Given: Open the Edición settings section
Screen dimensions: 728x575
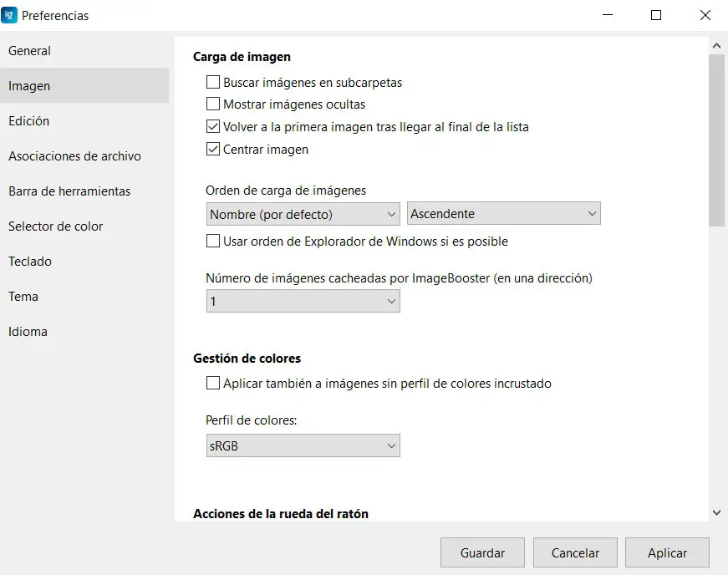Looking at the screenshot, I should click(x=29, y=121).
